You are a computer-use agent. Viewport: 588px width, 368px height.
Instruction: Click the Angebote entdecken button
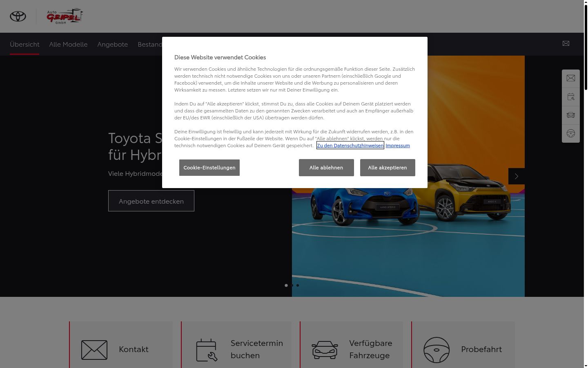click(x=151, y=201)
